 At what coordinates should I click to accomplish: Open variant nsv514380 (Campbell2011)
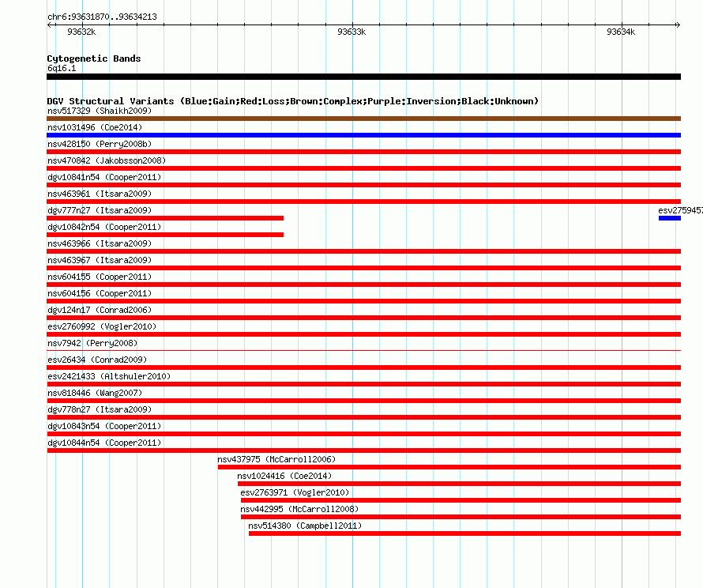tap(305, 526)
